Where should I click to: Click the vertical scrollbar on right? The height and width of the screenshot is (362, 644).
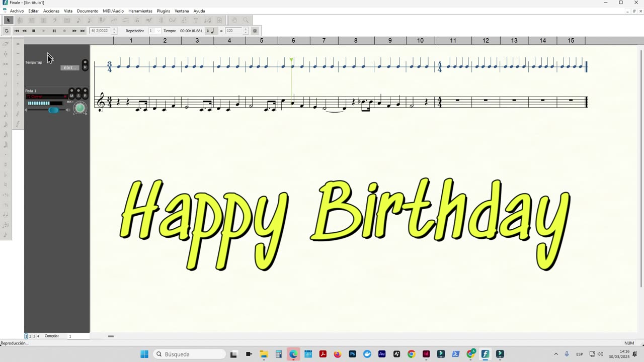640,168
